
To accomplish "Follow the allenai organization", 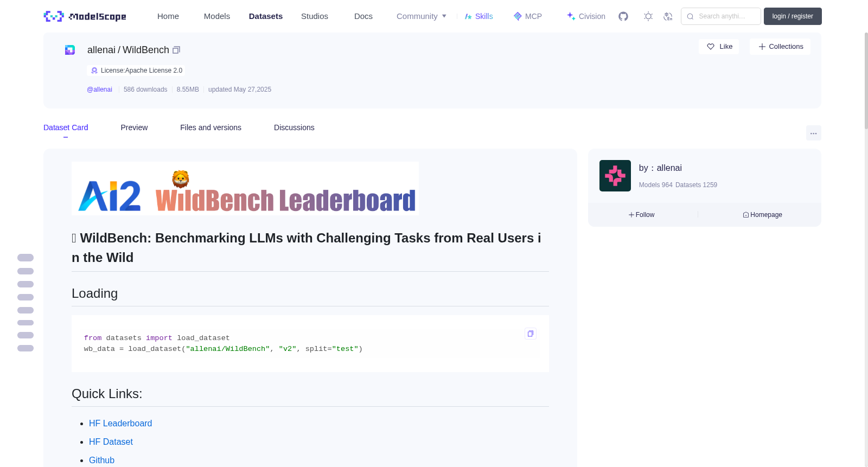I will 642,215.
